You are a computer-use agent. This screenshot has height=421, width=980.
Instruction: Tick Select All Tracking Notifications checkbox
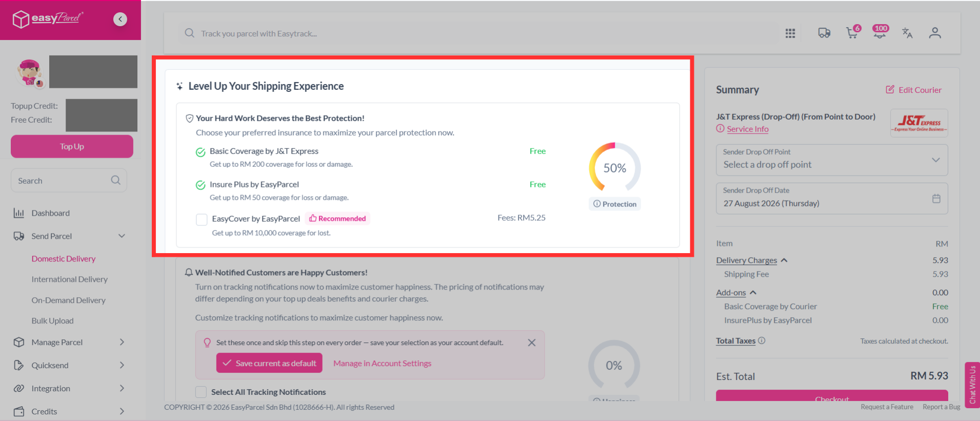201,392
